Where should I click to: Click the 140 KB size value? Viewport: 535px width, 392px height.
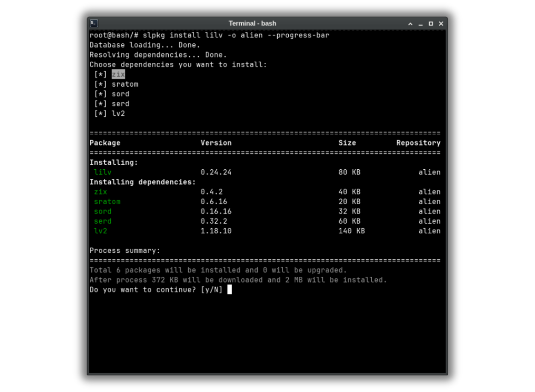351,231
